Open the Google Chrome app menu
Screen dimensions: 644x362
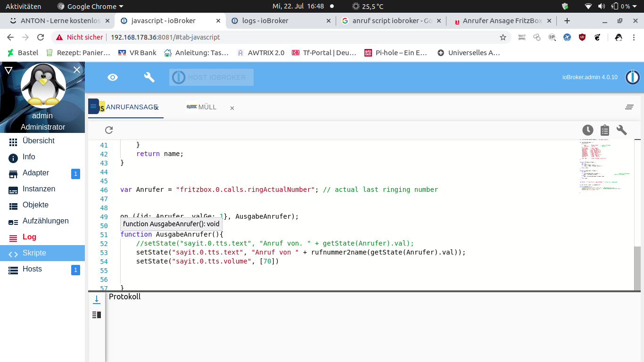tap(90, 6)
